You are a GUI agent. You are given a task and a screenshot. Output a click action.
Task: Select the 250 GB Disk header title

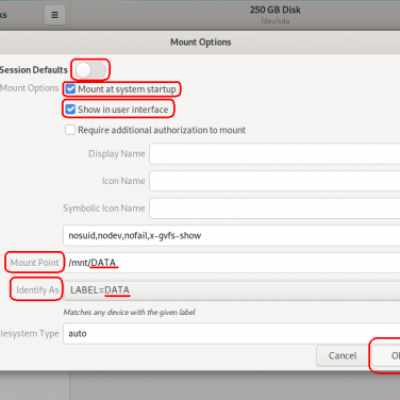pyautogui.click(x=275, y=10)
